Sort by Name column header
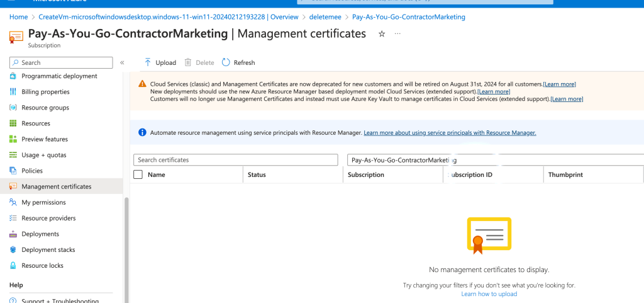The height and width of the screenshot is (303, 644). (x=157, y=174)
